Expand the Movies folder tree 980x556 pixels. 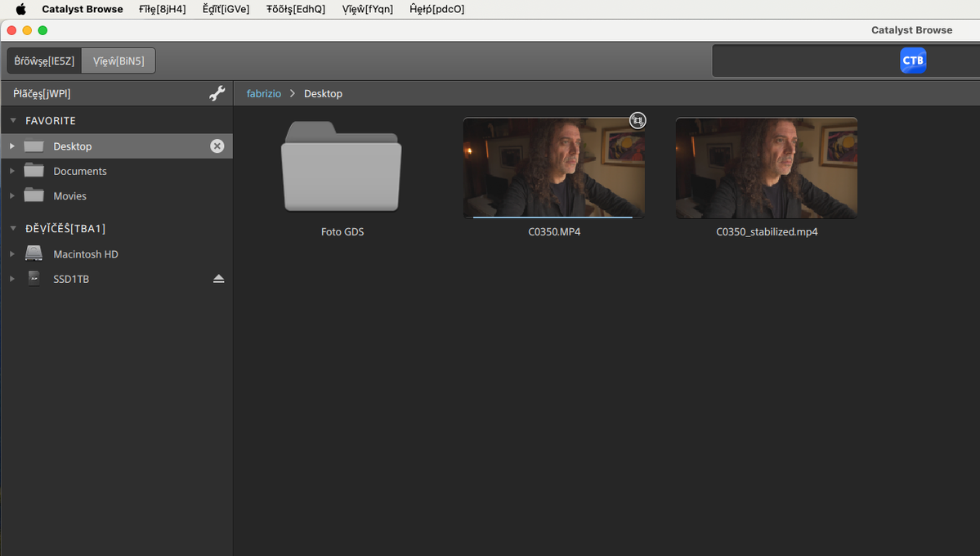[x=12, y=196]
